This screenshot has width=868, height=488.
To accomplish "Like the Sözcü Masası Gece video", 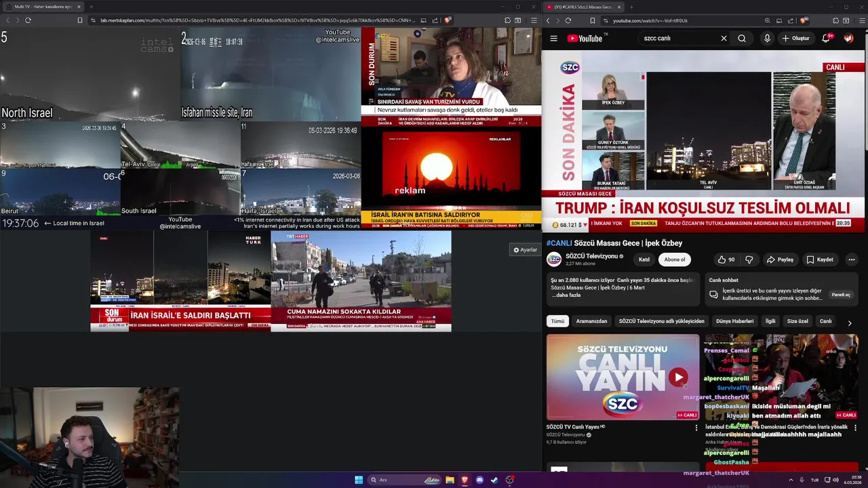I will pos(727,260).
